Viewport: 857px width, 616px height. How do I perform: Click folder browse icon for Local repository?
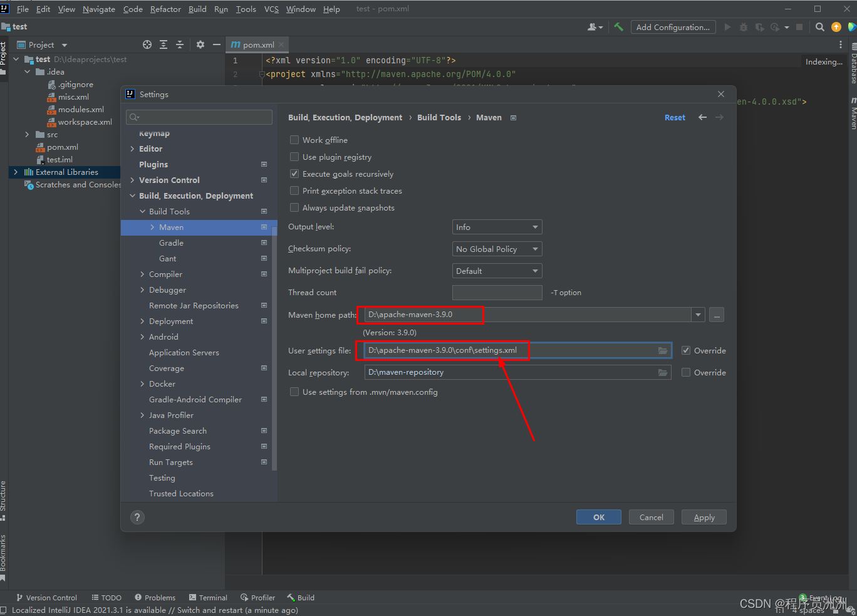(662, 372)
